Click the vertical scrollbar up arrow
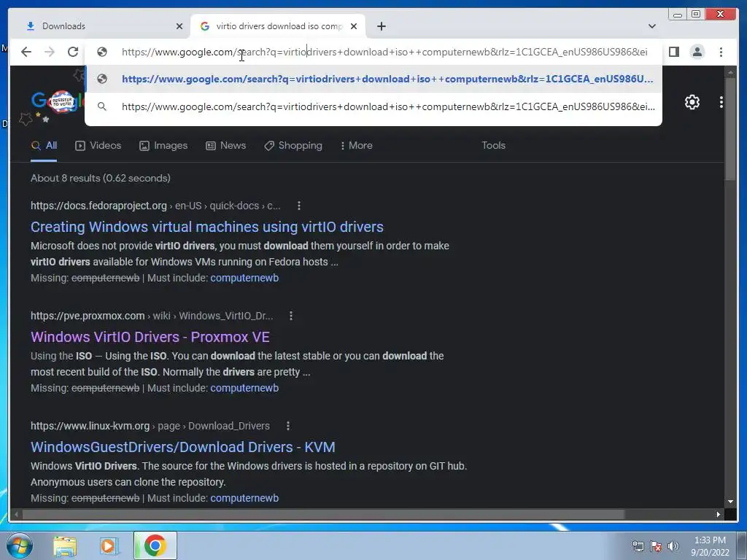This screenshot has height=560, width=747. [730, 72]
